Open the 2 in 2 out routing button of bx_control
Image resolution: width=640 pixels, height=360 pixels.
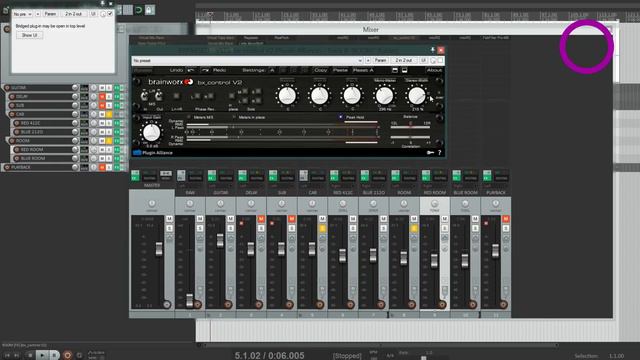(403, 60)
